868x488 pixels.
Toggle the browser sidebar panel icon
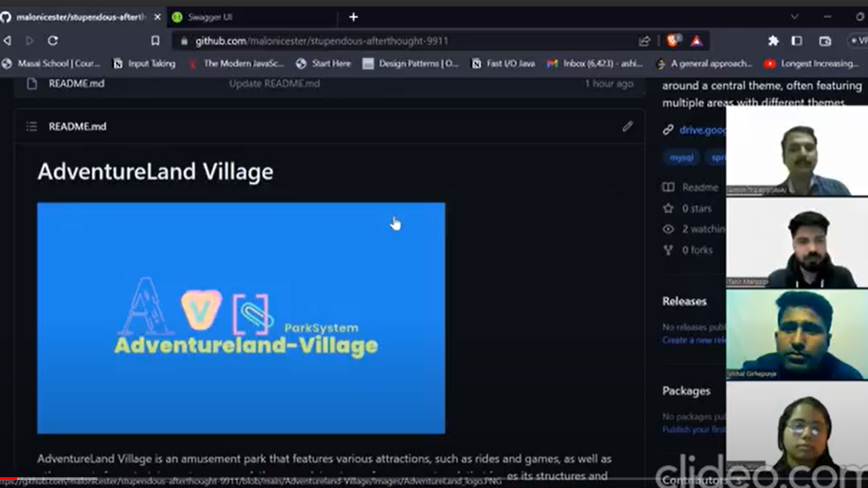[797, 41]
